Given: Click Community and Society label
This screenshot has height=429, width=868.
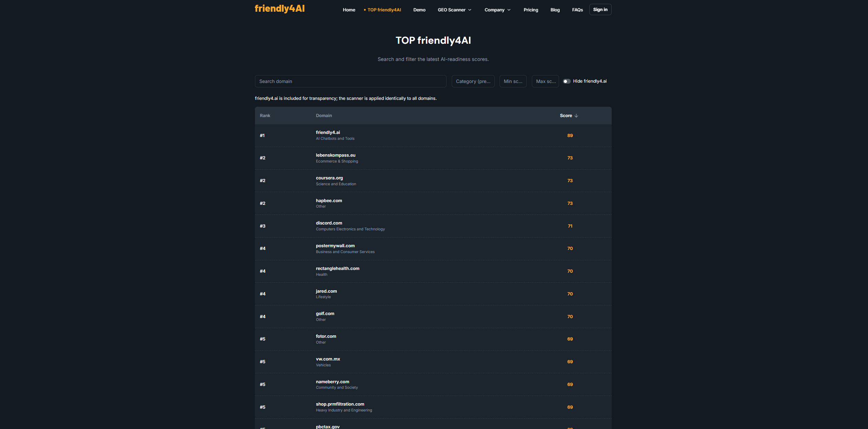Looking at the screenshot, I should [x=337, y=388].
